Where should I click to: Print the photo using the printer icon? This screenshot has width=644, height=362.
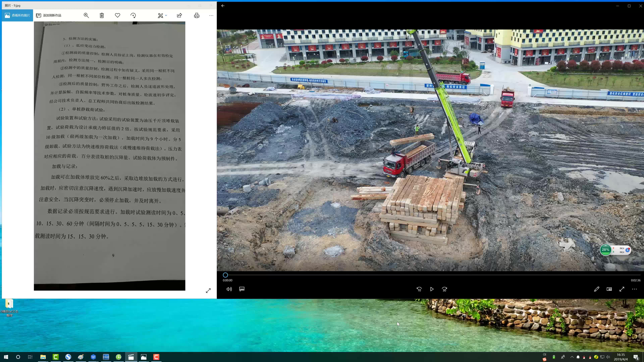coord(197,15)
